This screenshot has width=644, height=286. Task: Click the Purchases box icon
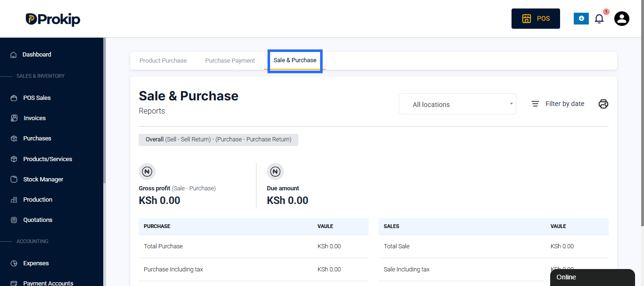click(14, 139)
